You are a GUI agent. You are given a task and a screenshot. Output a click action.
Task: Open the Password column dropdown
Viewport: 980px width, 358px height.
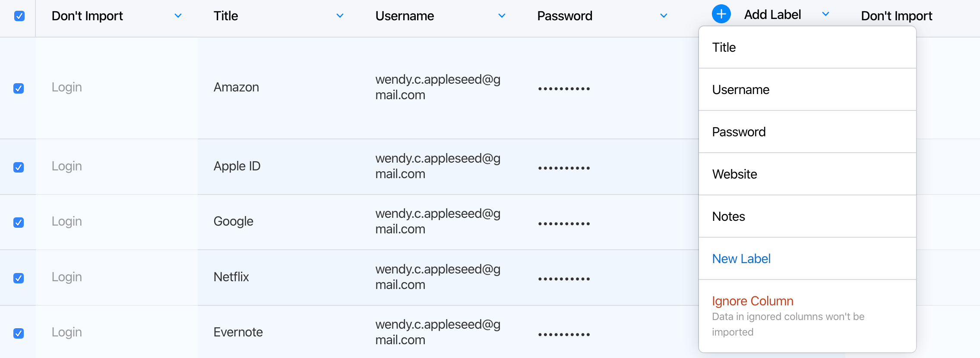pos(664,16)
